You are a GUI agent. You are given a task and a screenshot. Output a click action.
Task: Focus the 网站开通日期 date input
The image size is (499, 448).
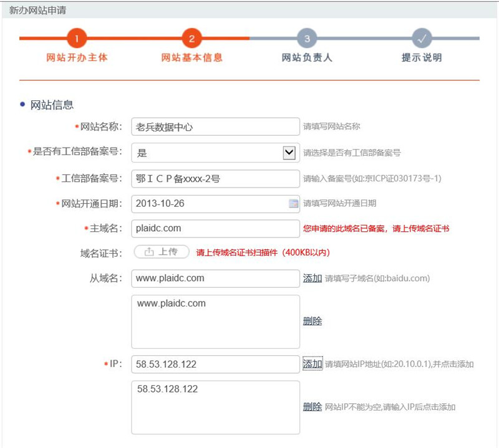pyautogui.click(x=215, y=204)
